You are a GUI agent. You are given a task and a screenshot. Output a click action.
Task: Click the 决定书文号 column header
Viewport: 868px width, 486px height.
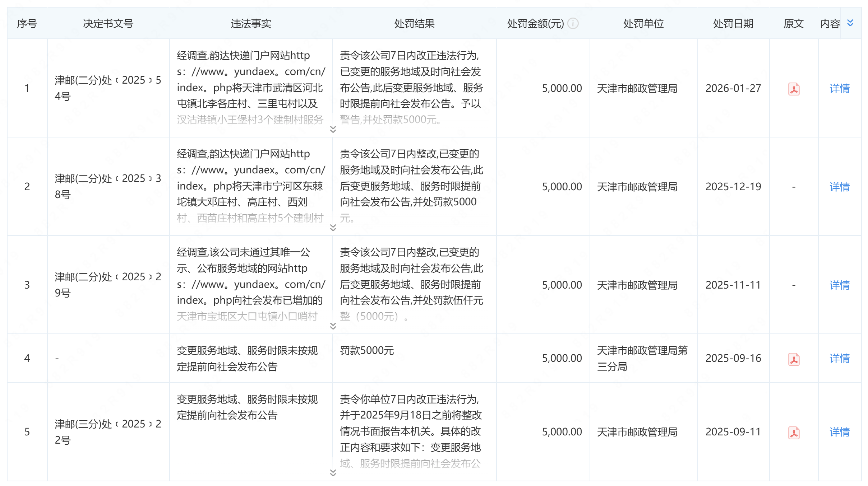(x=108, y=24)
